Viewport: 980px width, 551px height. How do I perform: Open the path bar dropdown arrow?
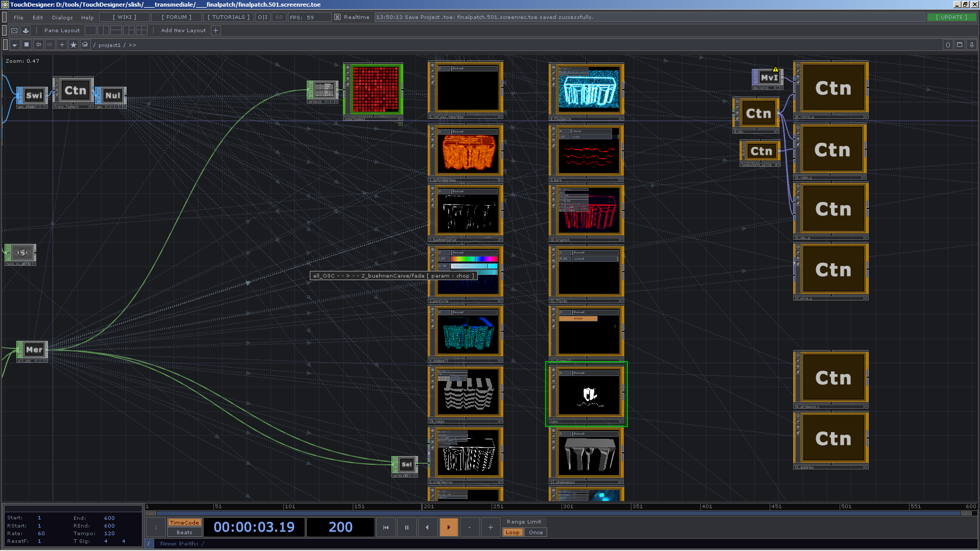click(15, 45)
